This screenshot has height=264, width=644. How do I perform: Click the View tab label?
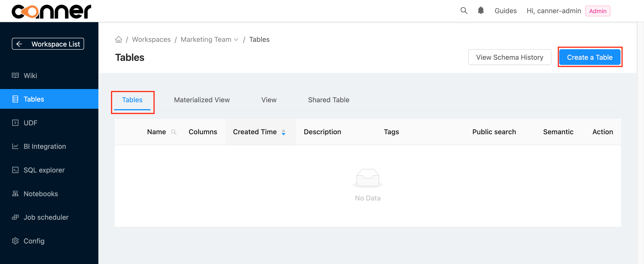click(x=269, y=100)
